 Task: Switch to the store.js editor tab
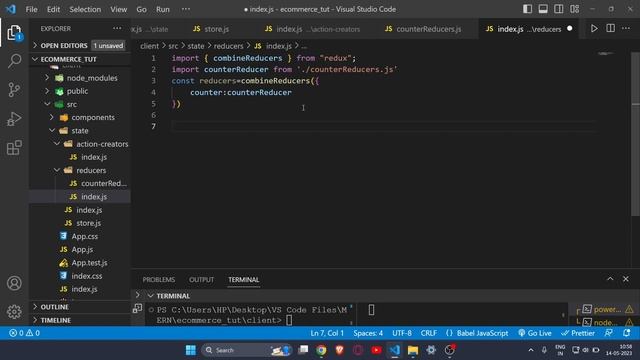coord(211,29)
